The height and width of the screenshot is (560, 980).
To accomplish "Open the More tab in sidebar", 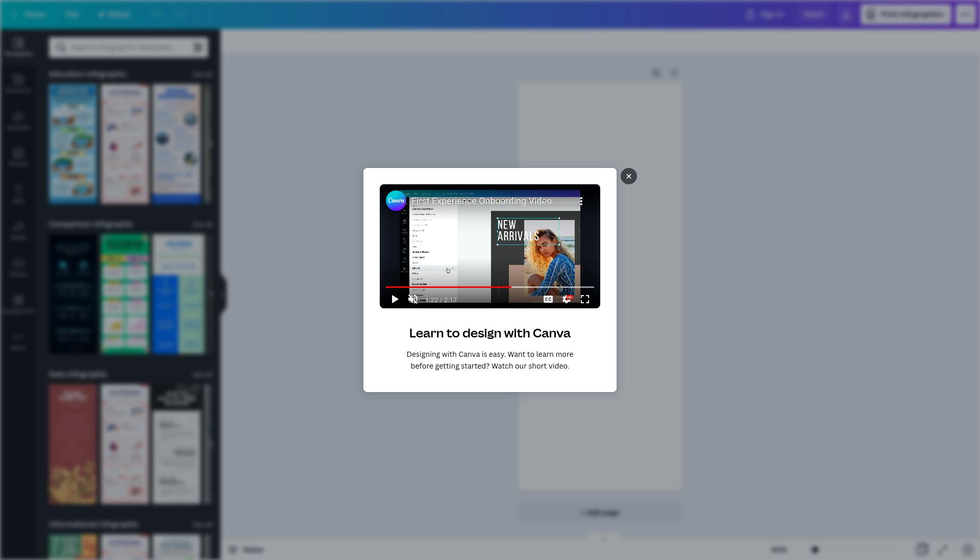I will [x=18, y=342].
